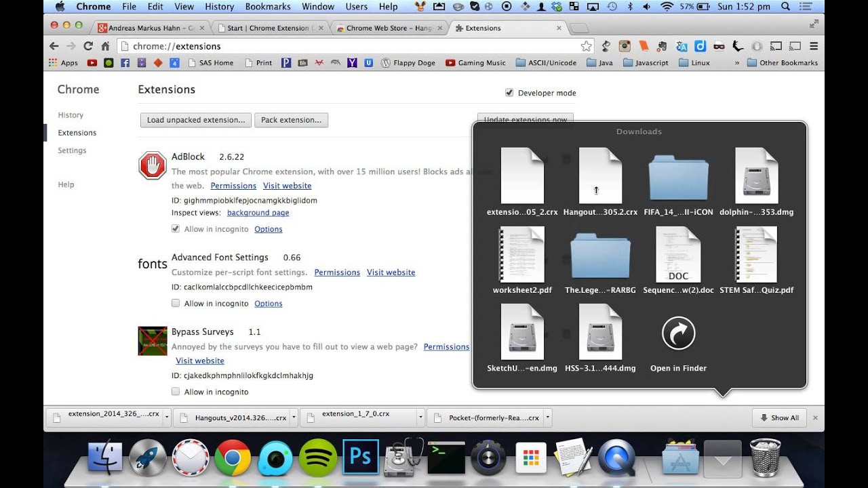Open Hangout...305.2.crx in Downloads stack
Screen dimensions: 868x488
coord(600,182)
